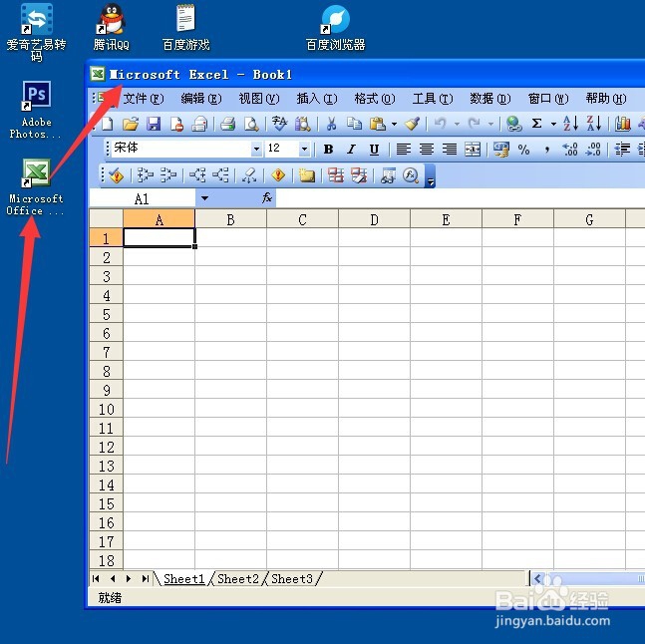This screenshot has height=644, width=645.
Task: Click into the A1 Name Box field
Action: tap(143, 198)
